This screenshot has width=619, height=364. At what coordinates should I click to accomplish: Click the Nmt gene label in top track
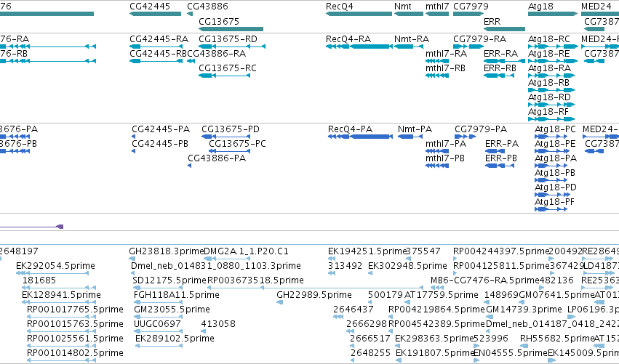click(x=403, y=7)
